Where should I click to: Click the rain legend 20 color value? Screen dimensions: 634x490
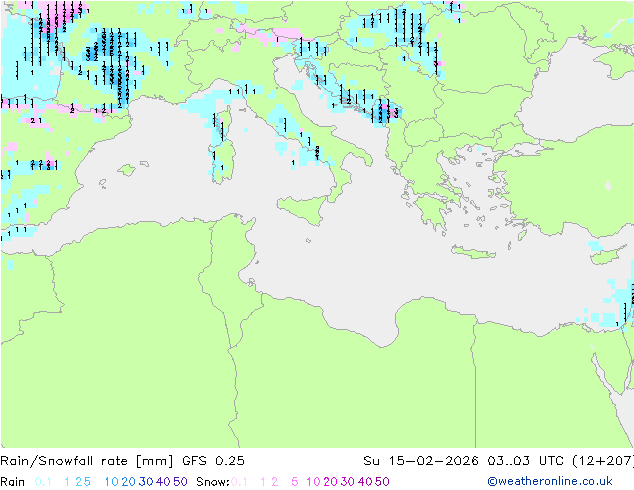(x=128, y=482)
